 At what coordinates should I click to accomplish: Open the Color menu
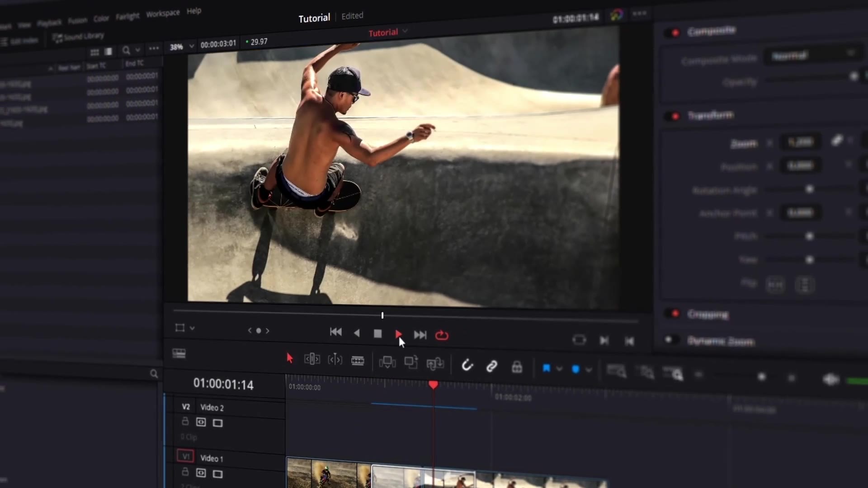click(x=101, y=19)
